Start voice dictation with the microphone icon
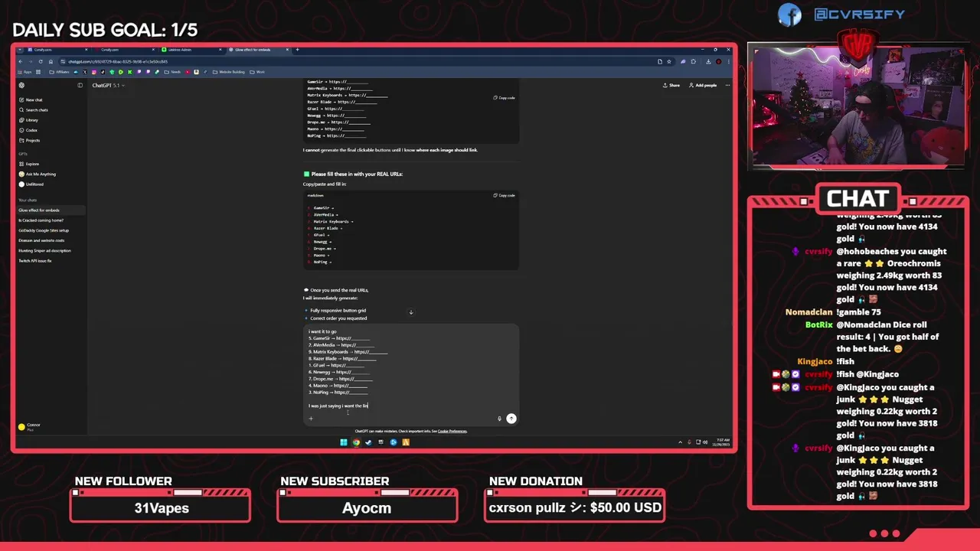This screenshot has width=980, height=551. point(499,419)
